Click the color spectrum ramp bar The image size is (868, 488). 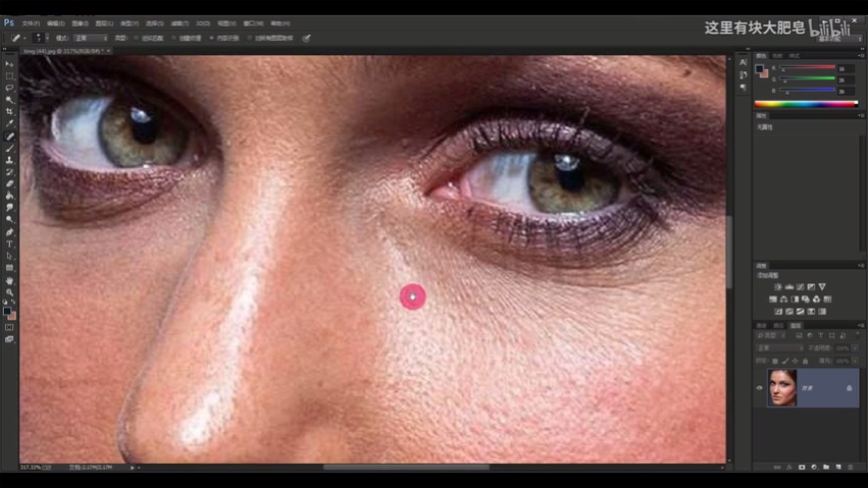pos(805,103)
